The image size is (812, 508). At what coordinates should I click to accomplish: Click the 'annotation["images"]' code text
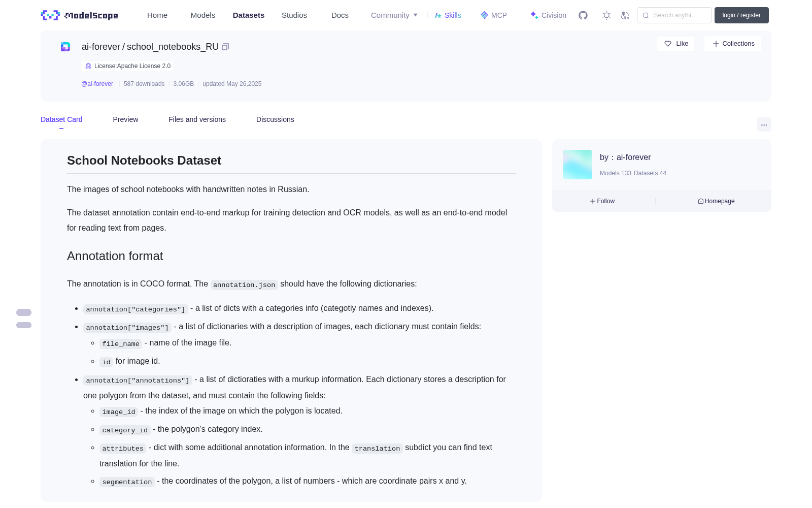(127, 327)
